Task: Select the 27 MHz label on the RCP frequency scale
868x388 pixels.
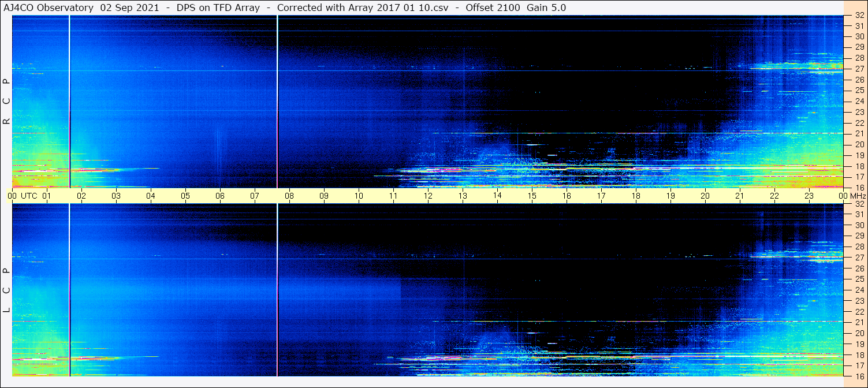Action: pos(859,69)
